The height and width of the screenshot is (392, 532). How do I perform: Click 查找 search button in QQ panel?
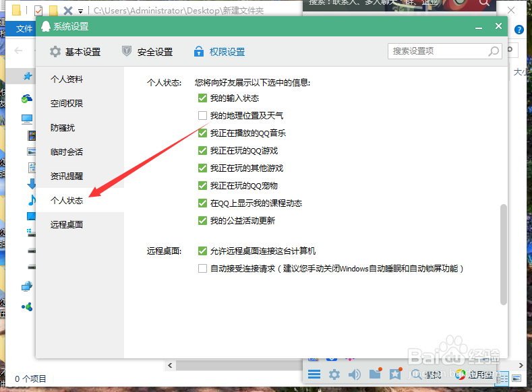426,374
